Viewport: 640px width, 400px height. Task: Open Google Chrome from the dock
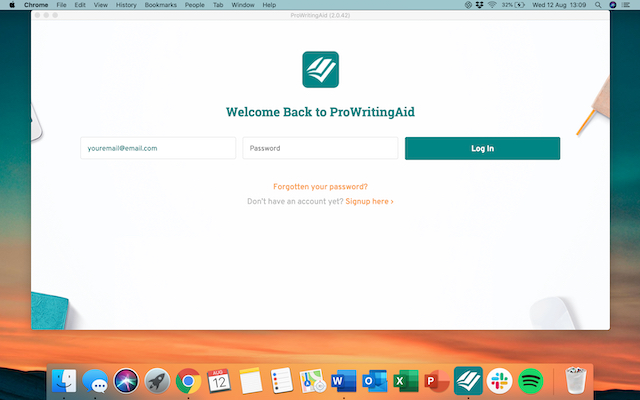click(188, 381)
